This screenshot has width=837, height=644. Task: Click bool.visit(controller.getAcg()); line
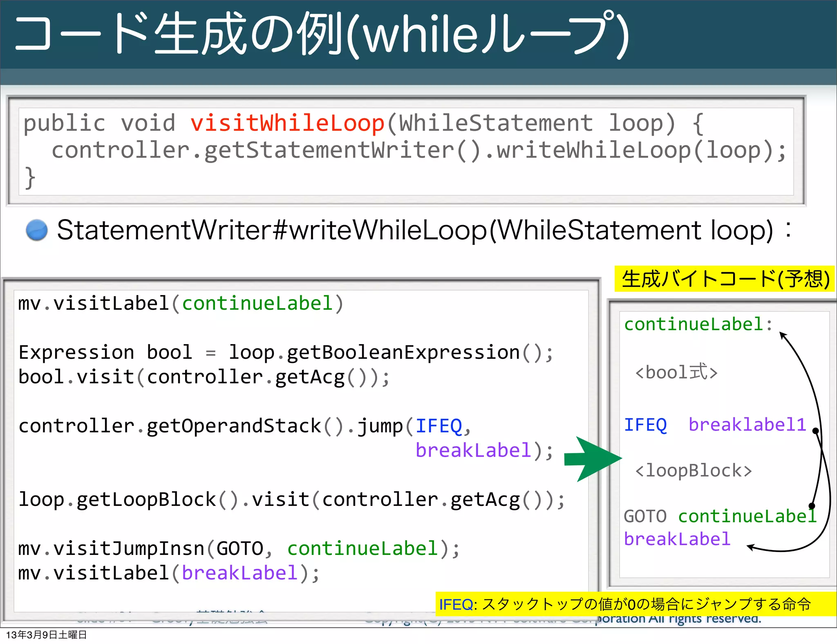click(x=204, y=377)
